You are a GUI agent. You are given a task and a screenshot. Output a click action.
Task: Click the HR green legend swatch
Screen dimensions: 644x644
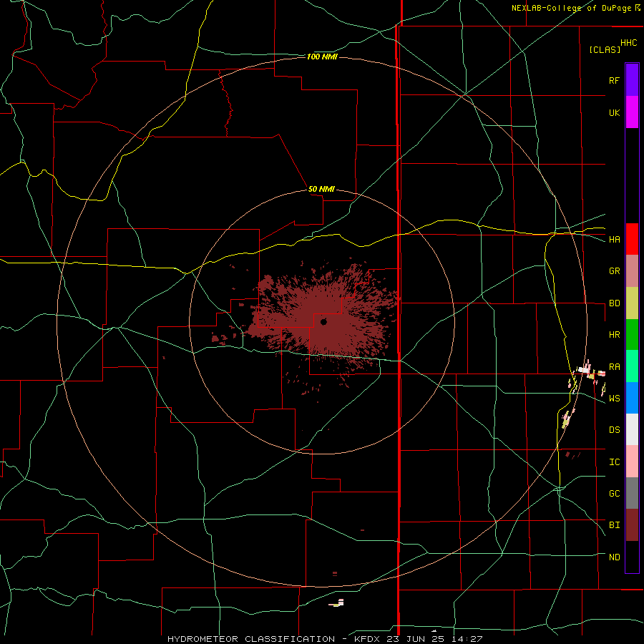(632, 334)
